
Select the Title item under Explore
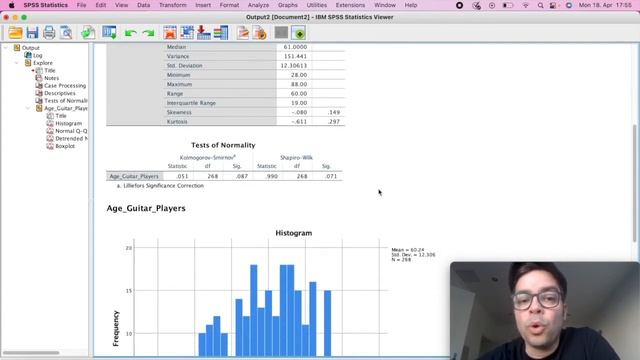[x=50, y=71]
